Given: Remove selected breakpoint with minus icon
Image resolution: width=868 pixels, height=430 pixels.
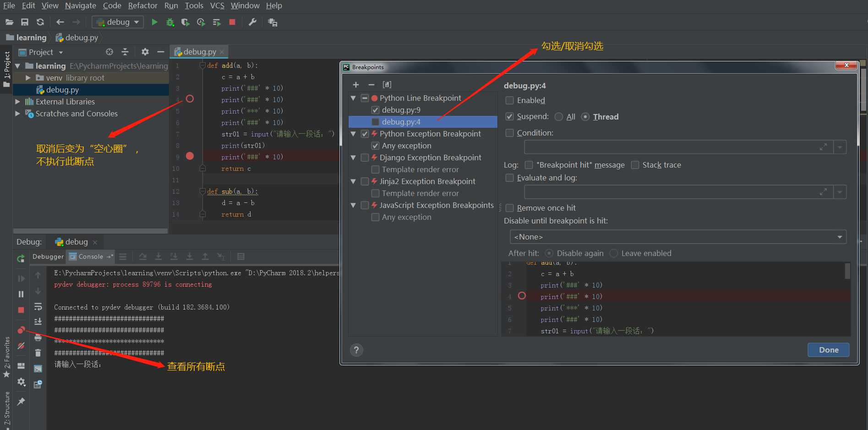Looking at the screenshot, I should (371, 85).
